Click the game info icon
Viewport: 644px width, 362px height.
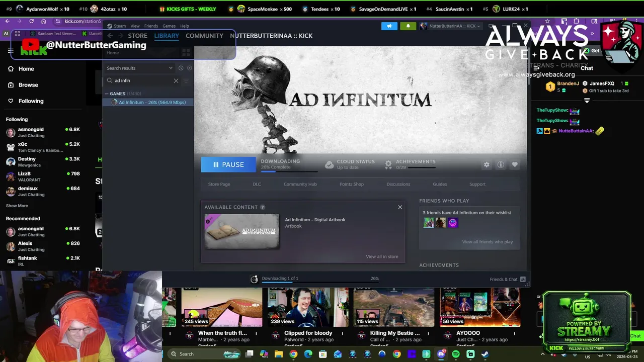click(501, 164)
